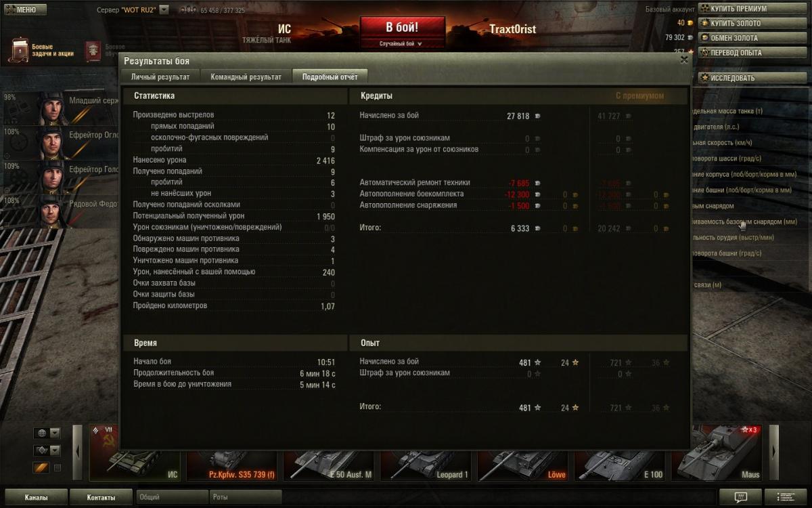Click the orange elite-status filter icon
The height and width of the screenshot is (508, 812).
(x=41, y=467)
